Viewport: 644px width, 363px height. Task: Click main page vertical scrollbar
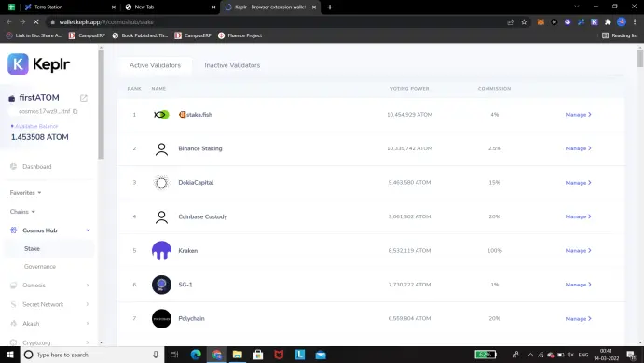coord(640,59)
